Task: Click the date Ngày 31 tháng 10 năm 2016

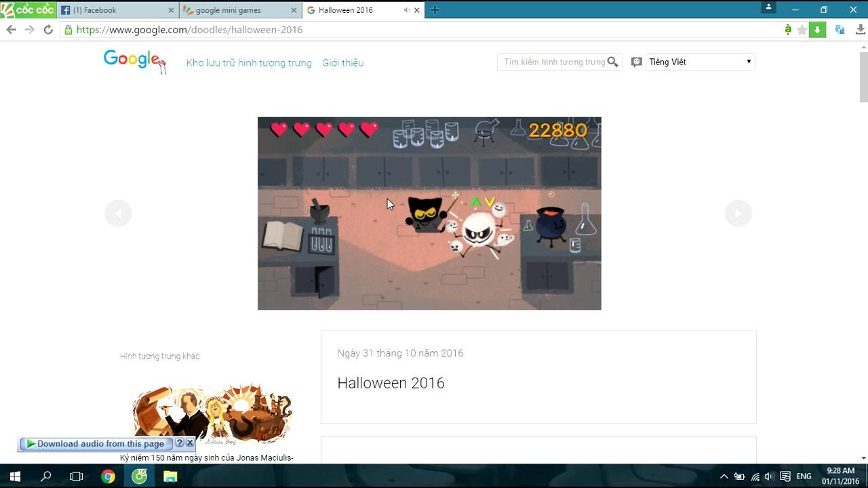Action: click(x=400, y=353)
